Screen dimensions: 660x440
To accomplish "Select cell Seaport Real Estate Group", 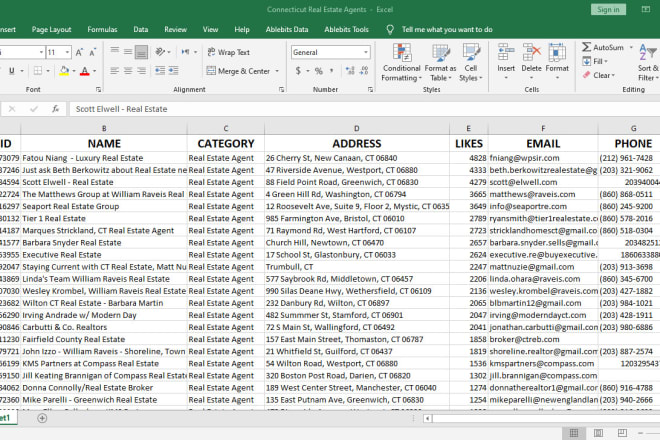I will (104, 206).
